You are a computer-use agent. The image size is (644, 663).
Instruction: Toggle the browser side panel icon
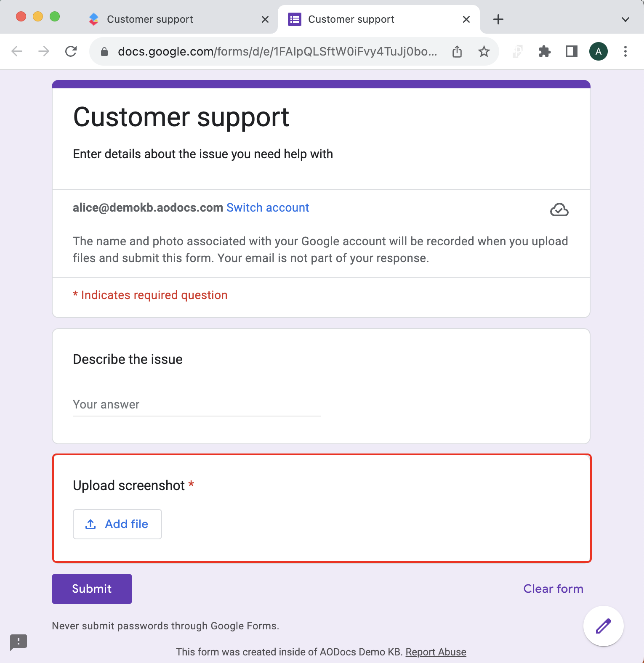(572, 51)
